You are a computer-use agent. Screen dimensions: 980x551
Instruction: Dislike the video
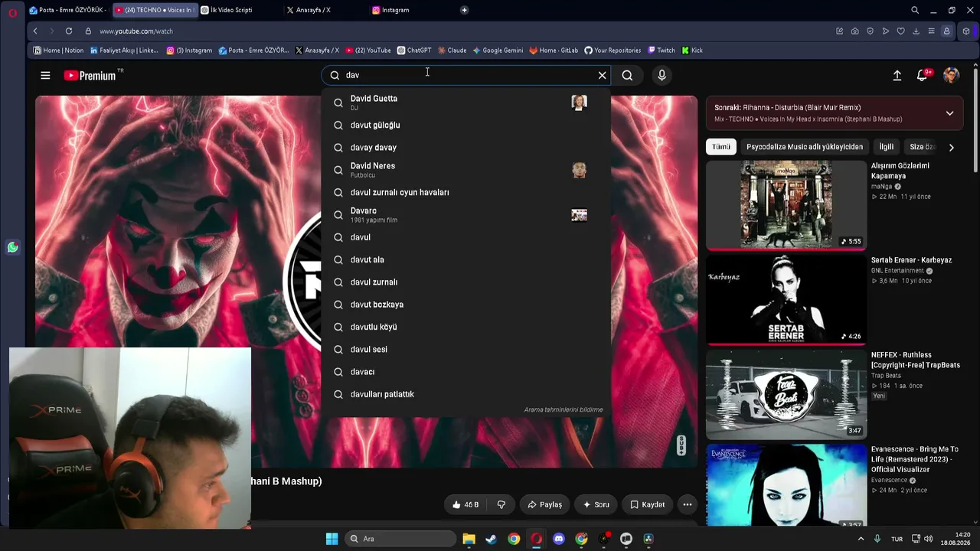[501, 504]
